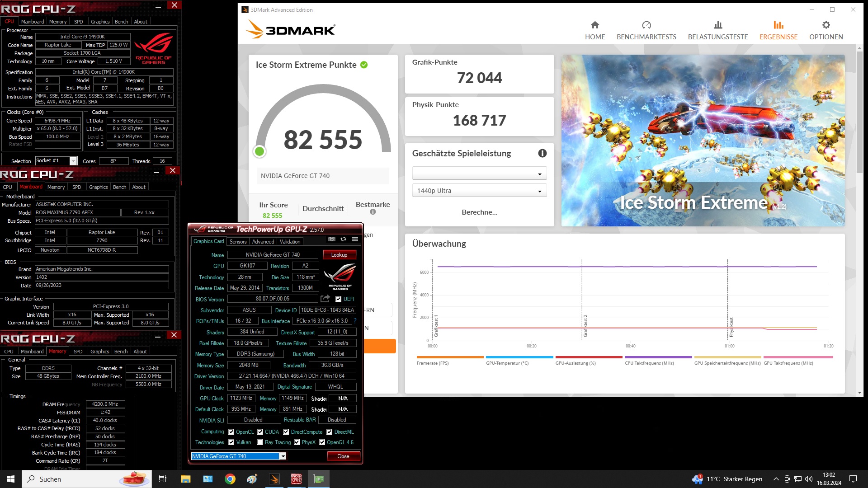The height and width of the screenshot is (488, 868).
Task: Click the info icon under Bestmarke
Action: tap(373, 212)
